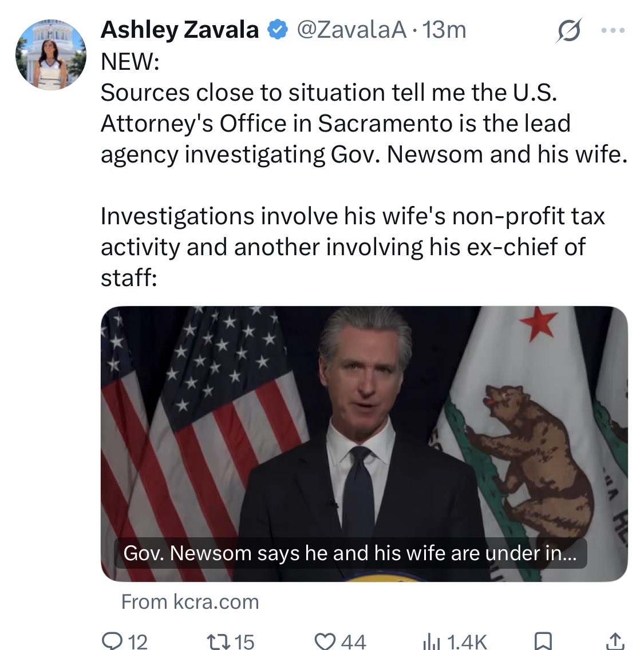Click the Ashley Zavala display name

(180, 30)
